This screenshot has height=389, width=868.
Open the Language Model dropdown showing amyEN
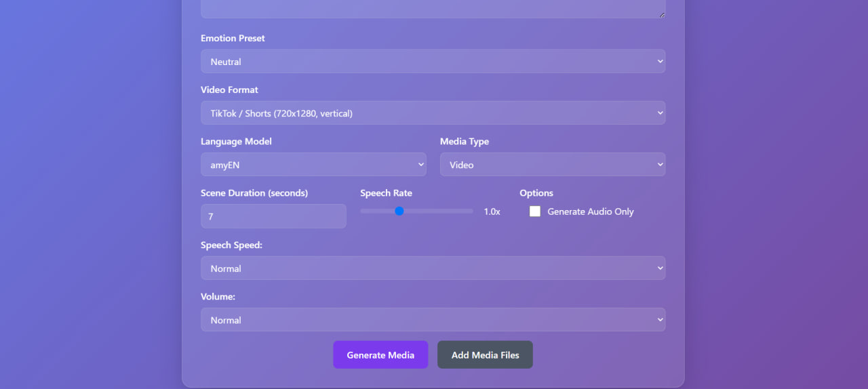point(313,164)
